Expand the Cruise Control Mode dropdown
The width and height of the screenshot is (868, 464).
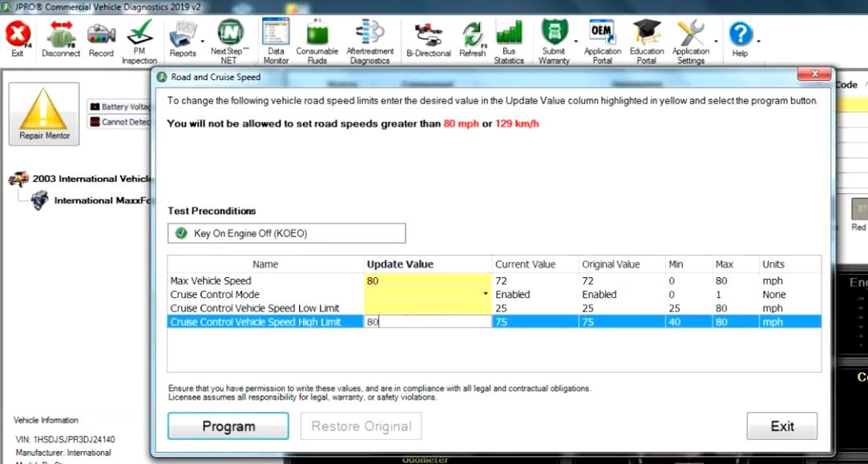point(486,295)
